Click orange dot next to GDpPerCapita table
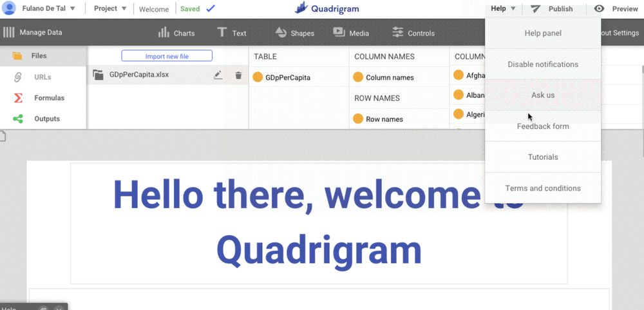This screenshot has height=310, width=644. [258, 77]
